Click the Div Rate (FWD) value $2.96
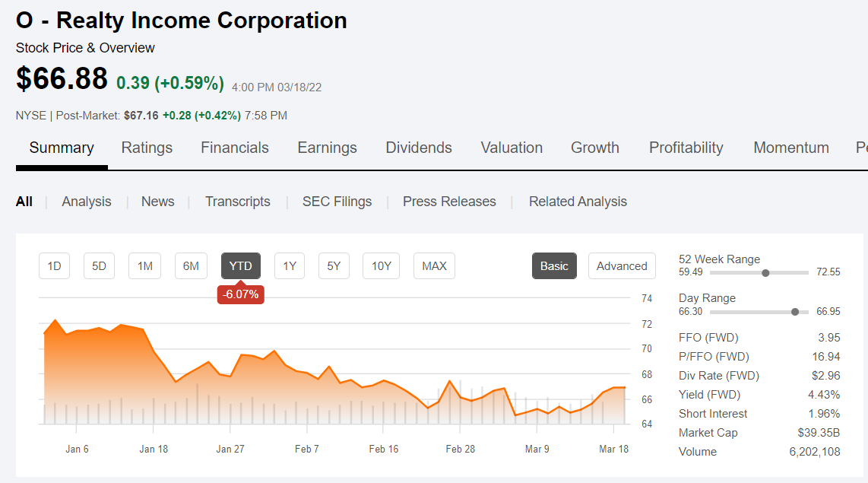The image size is (868, 483). (826, 376)
